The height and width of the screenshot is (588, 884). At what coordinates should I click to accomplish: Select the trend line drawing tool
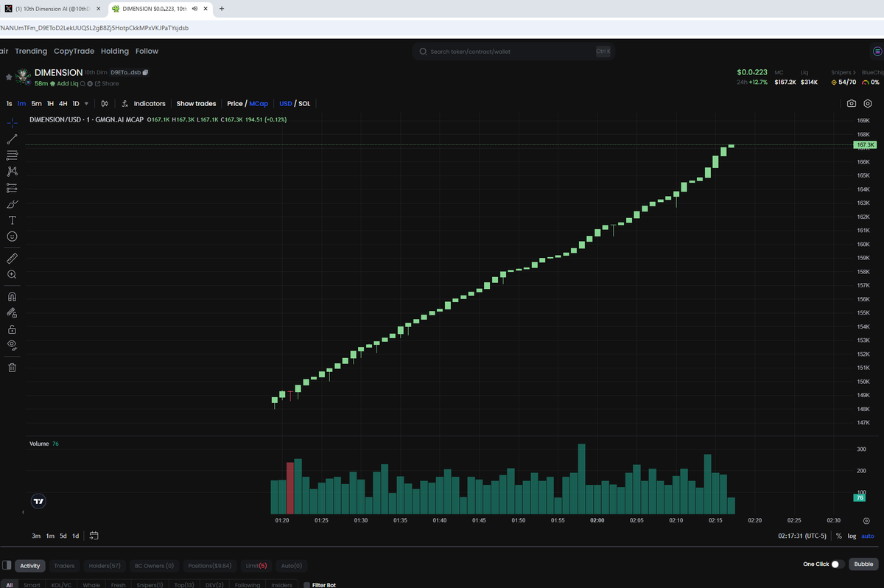pyautogui.click(x=13, y=139)
